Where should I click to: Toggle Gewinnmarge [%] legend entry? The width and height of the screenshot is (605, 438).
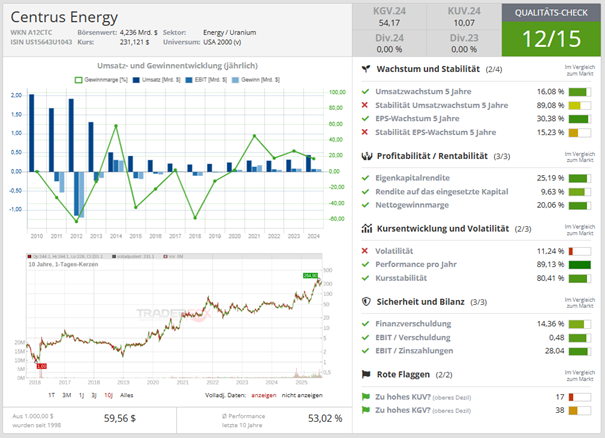pos(101,80)
